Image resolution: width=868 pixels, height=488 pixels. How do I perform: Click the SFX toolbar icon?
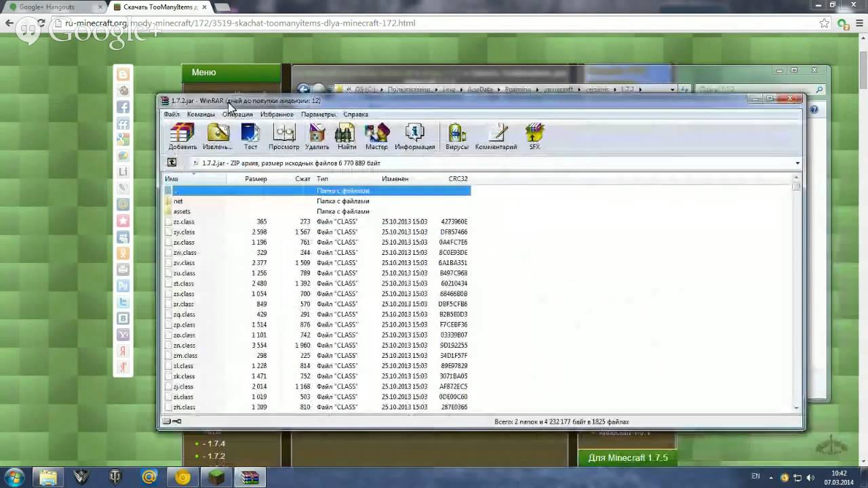(x=534, y=136)
